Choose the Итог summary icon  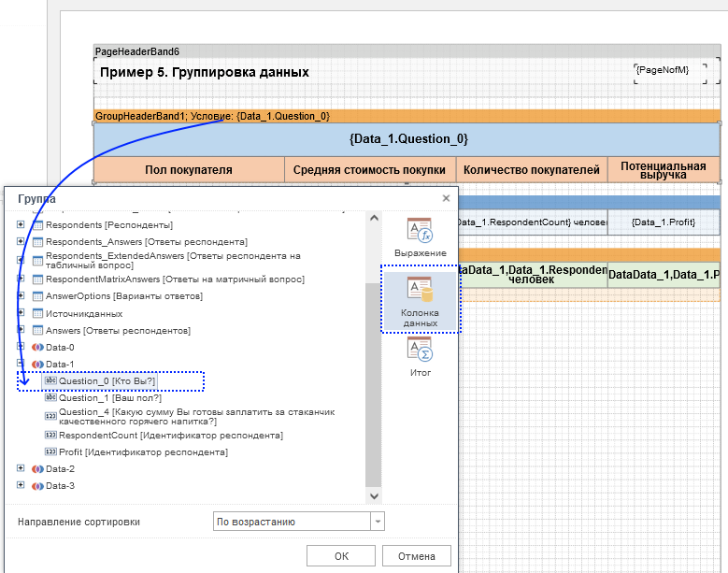click(419, 356)
